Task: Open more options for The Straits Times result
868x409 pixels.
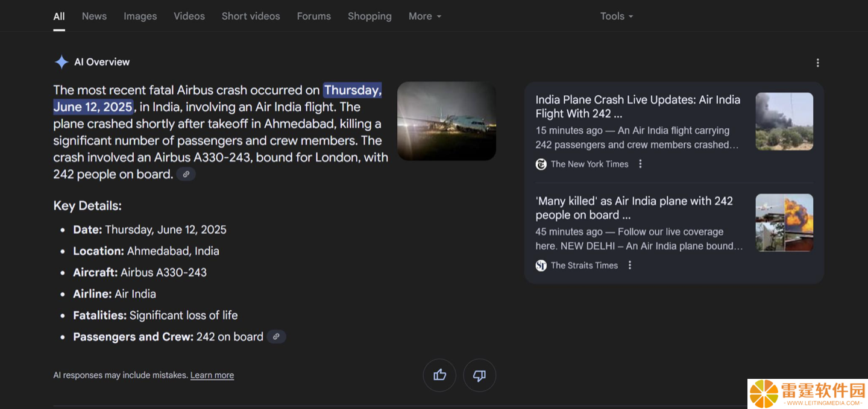Action: tap(629, 265)
